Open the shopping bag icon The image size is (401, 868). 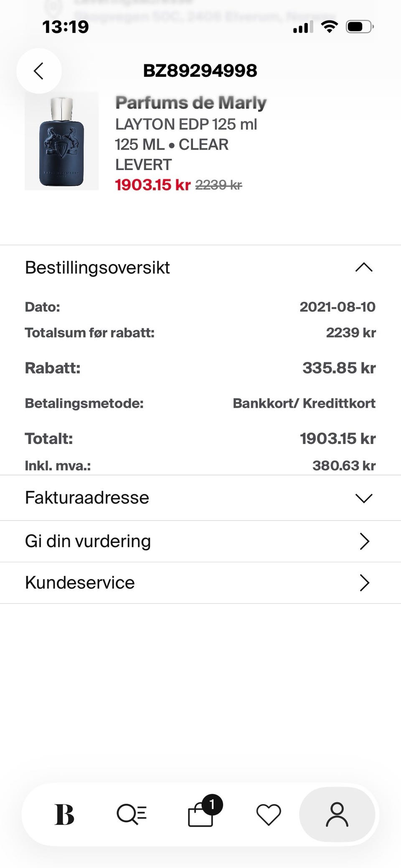(200, 816)
